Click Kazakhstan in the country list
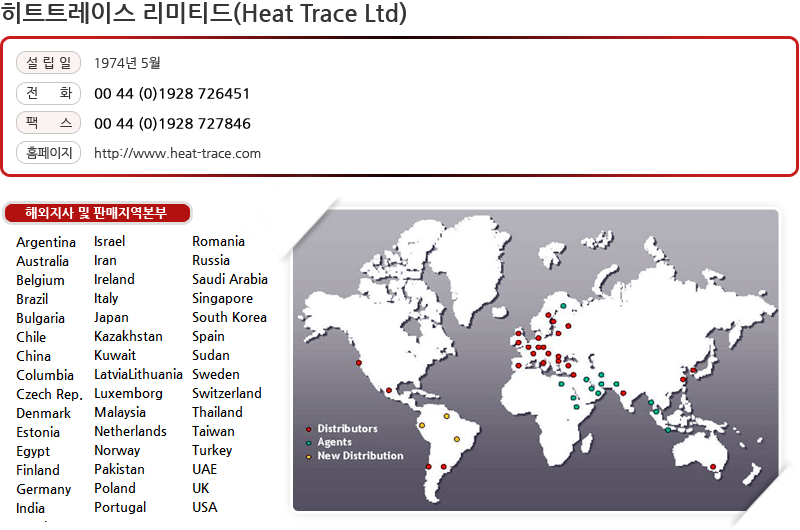 coord(128,336)
